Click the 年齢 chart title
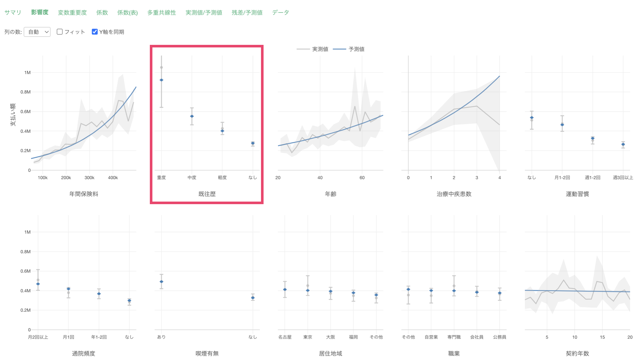Viewport: 638px width, 364px height. coord(330,194)
